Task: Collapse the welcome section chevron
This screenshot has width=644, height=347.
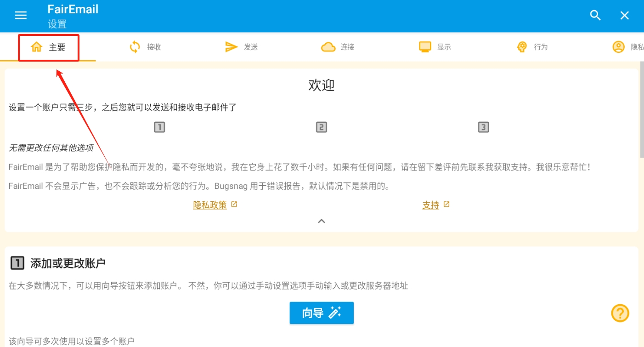Action: click(x=322, y=221)
